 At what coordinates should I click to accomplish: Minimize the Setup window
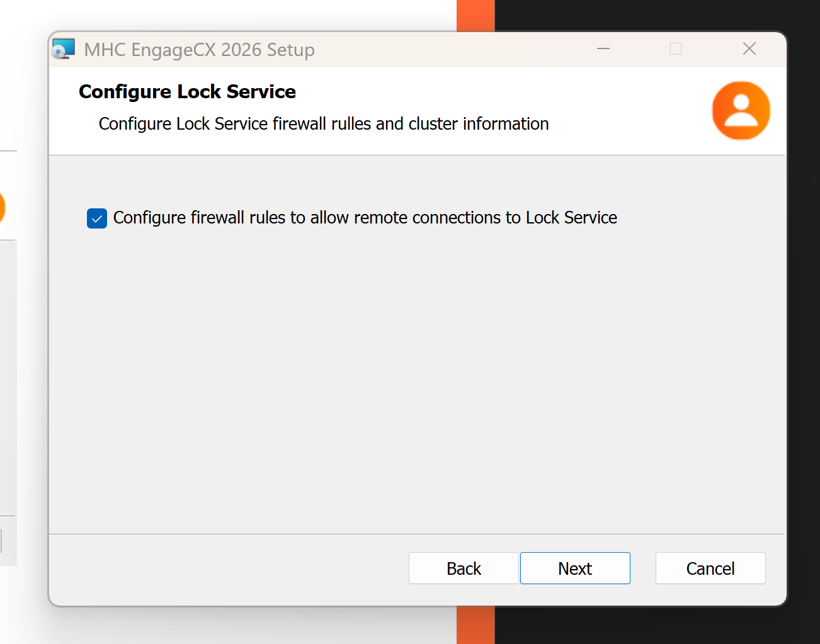(603, 48)
